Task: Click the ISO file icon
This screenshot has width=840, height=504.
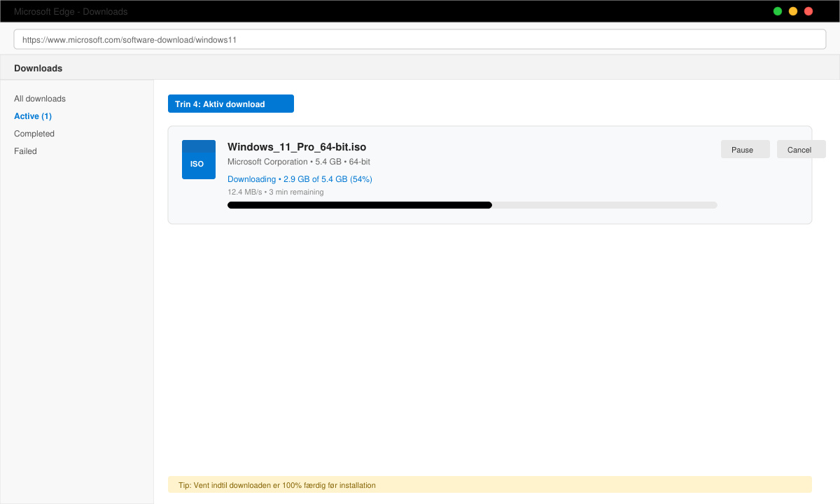Action: coord(199,160)
